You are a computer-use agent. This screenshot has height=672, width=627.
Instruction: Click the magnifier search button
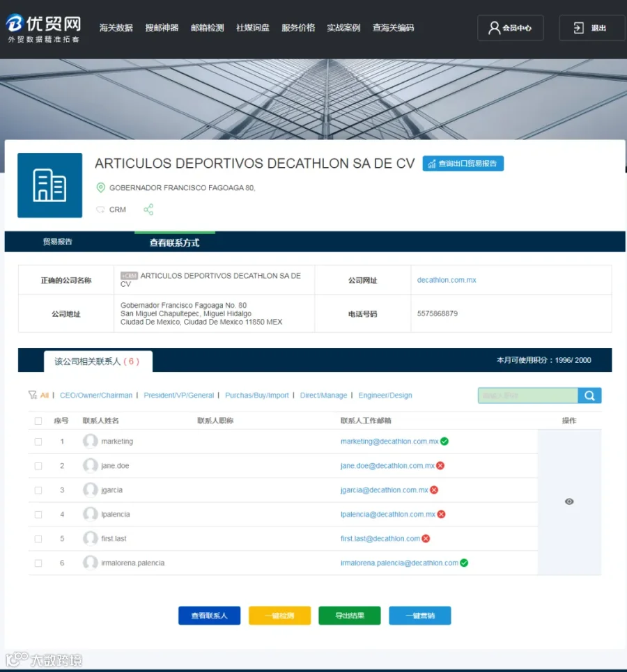[589, 396]
